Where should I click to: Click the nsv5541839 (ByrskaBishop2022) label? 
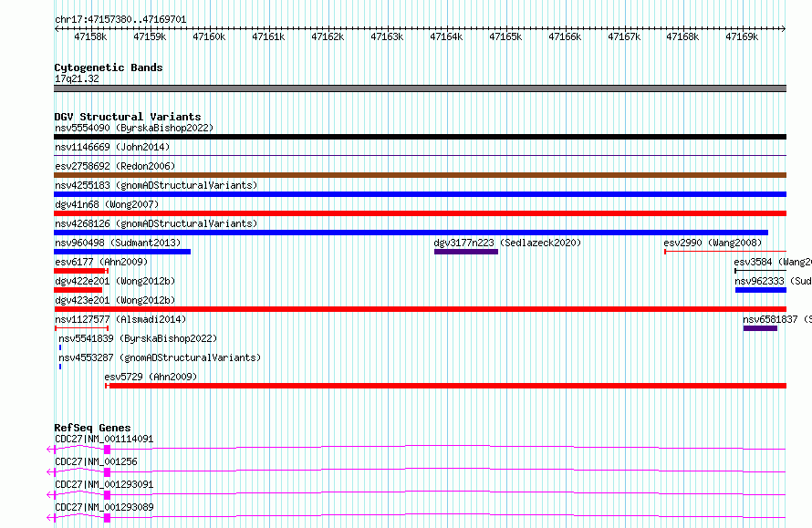(x=138, y=338)
